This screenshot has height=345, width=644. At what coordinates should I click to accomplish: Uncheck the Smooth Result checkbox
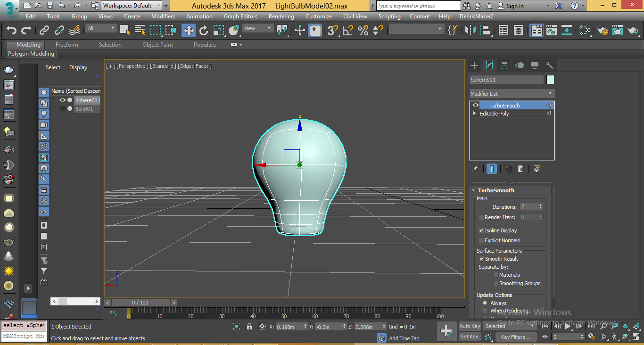[x=482, y=259]
